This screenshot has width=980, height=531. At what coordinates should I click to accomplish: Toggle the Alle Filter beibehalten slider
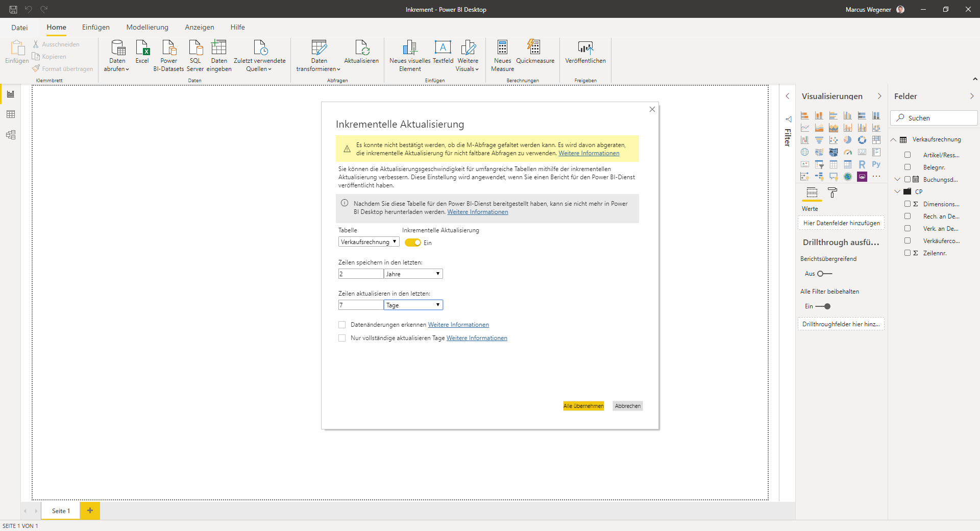[x=823, y=306]
